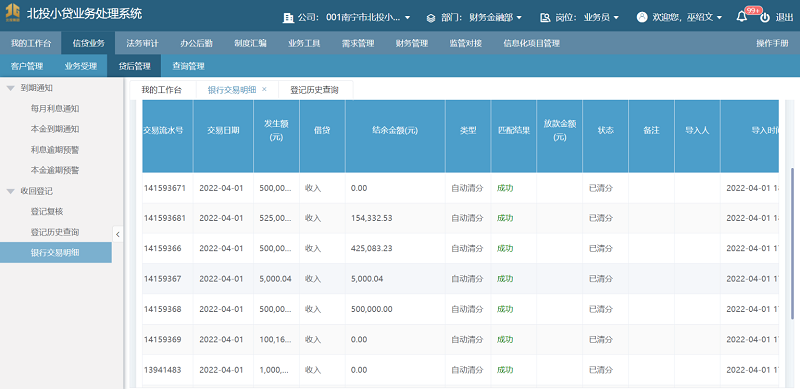The width and height of the screenshot is (800, 389).
Task: Open 需求管理 main menu
Action: [x=358, y=43]
